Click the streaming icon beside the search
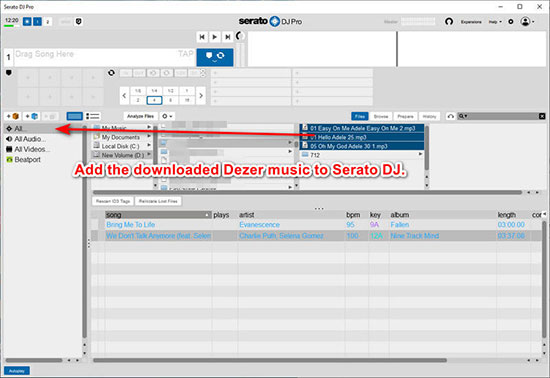This screenshot has width=550, height=378. pyautogui.click(x=450, y=116)
